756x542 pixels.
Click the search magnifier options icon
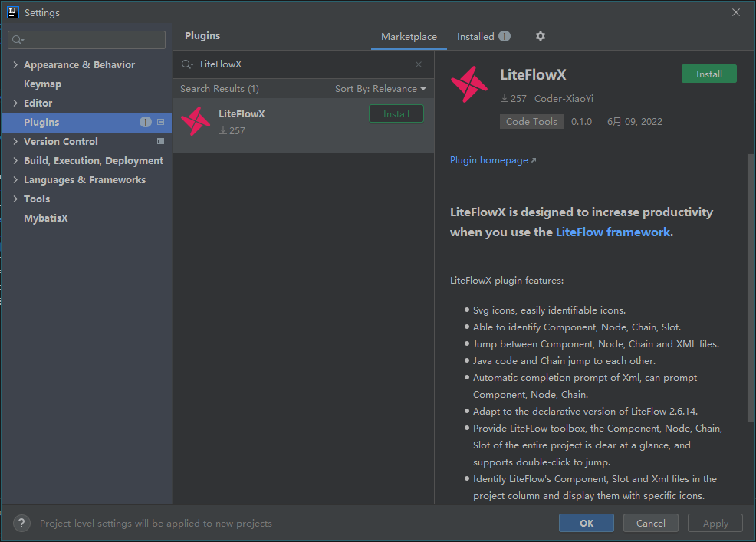pyautogui.click(x=187, y=64)
